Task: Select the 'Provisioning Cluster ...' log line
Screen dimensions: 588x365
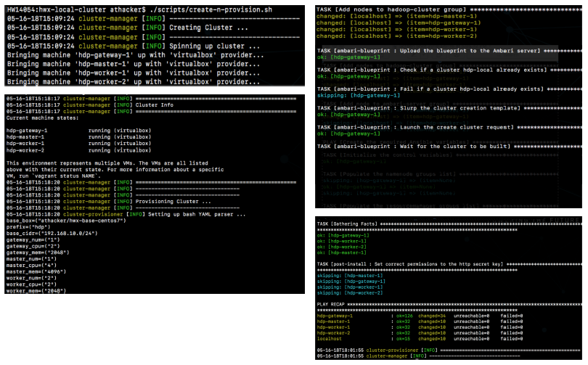Action: [x=109, y=202]
